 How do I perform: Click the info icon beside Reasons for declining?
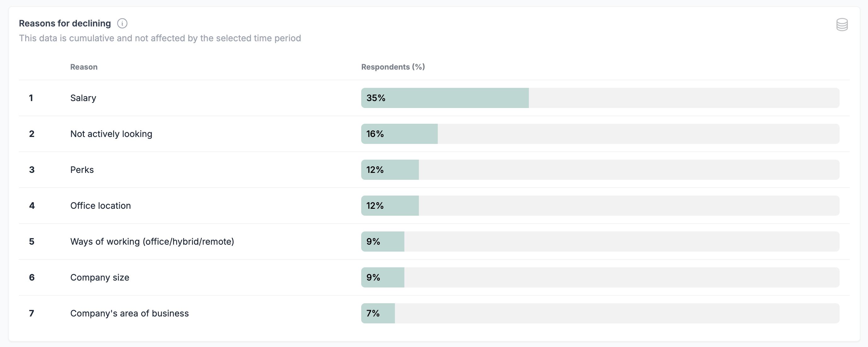pyautogui.click(x=122, y=23)
